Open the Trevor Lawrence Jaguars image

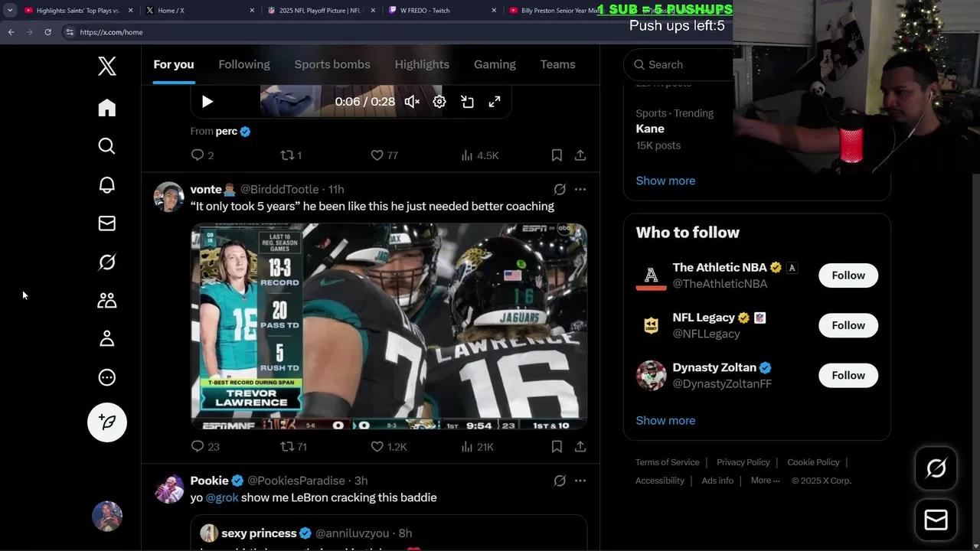389,326
